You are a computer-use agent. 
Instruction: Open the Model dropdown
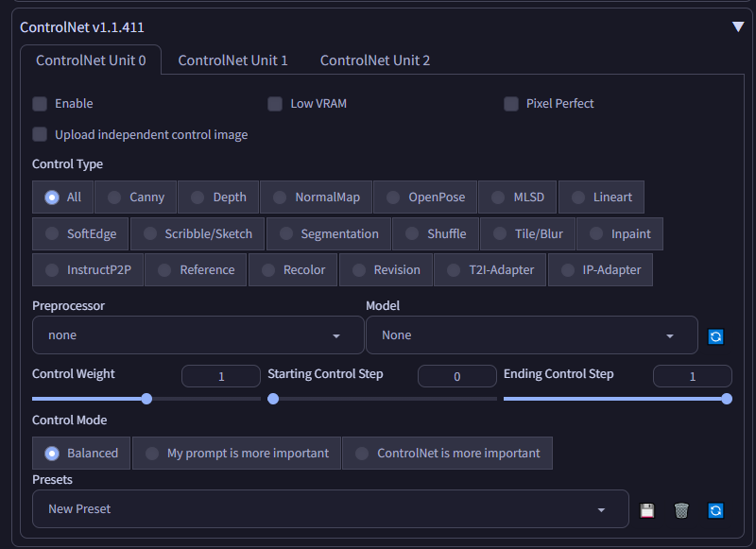point(531,335)
